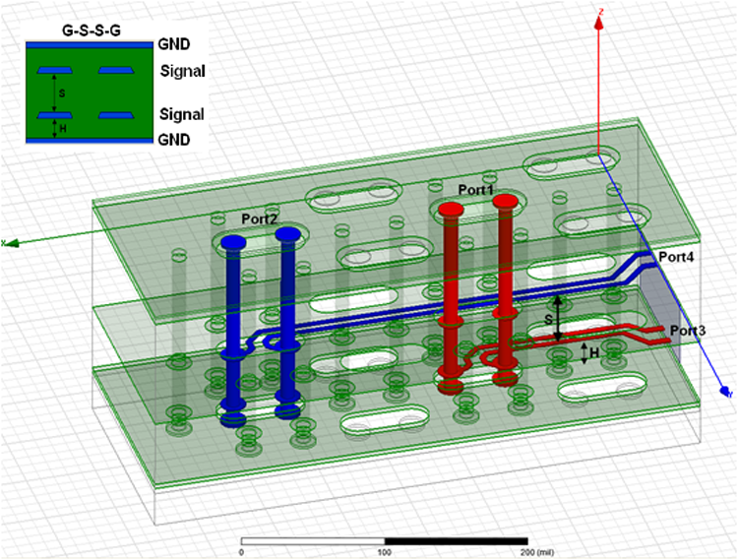Click the H dimension label near Port3
738x560 pixels.
tap(594, 352)
